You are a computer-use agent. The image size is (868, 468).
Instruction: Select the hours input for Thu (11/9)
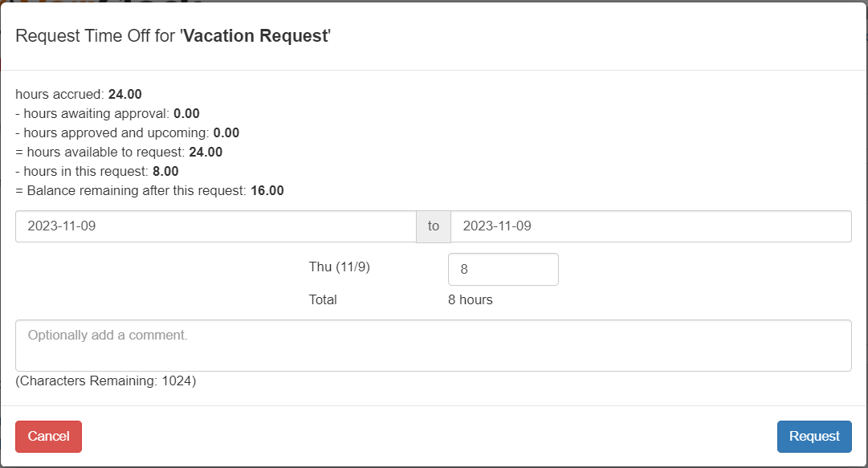click(503, 268)
